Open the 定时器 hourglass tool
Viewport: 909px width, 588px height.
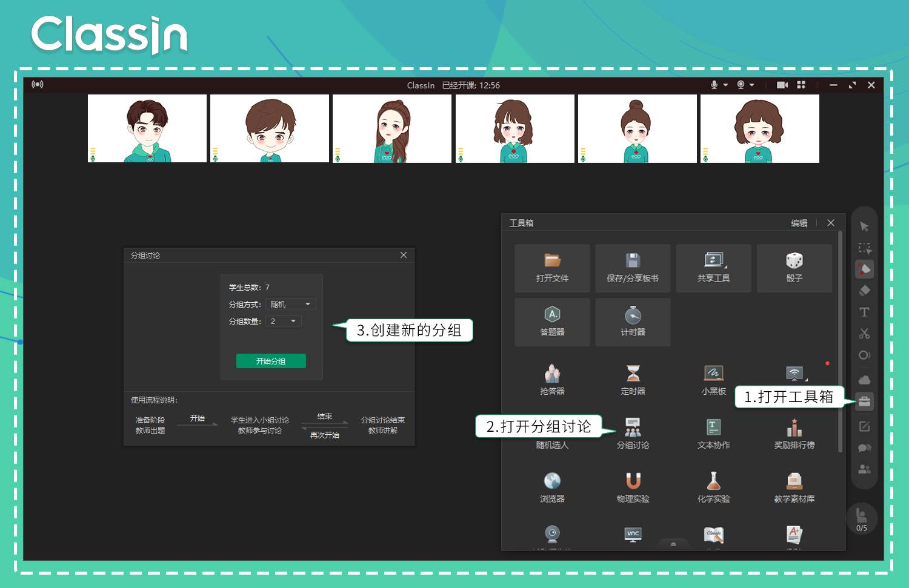(x=633, y=380)
